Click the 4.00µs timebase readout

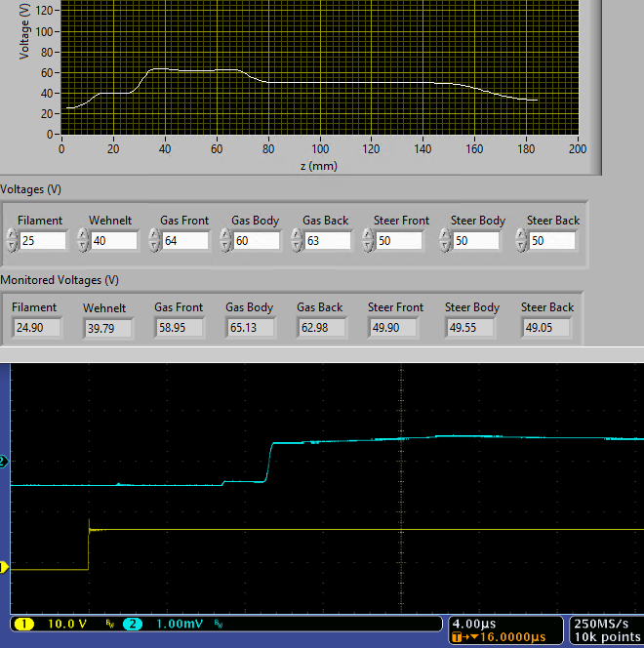(472, 623)
